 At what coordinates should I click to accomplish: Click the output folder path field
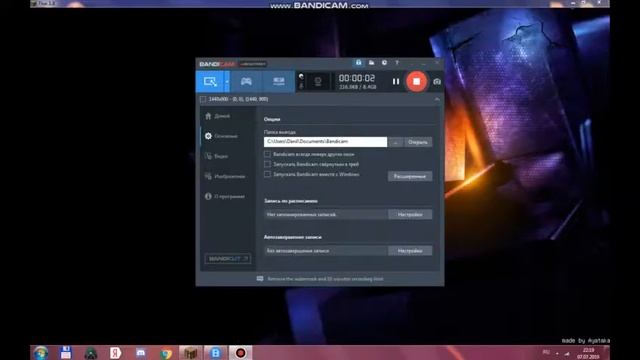click(x=325, y=142)
